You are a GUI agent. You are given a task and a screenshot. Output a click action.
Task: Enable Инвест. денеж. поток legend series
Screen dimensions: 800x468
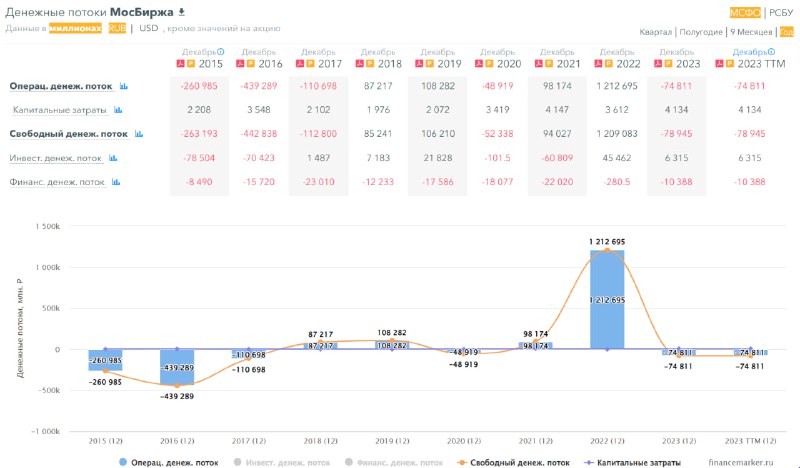(x=282, y=462)
